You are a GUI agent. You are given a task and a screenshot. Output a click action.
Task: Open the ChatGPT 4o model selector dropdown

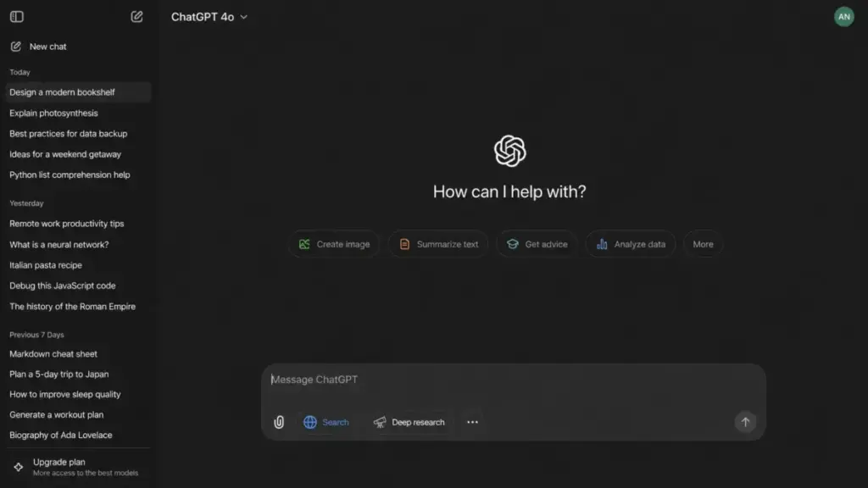(x=209, y=17)
